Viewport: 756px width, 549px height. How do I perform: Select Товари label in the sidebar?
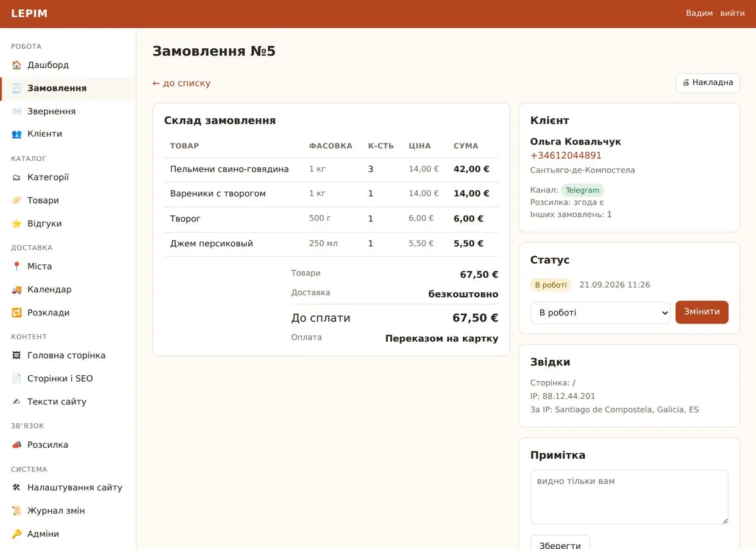(x=43, y=200)
